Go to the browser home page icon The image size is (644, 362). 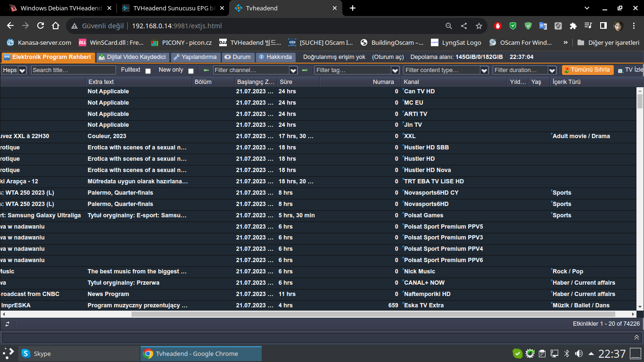[56, 26]
